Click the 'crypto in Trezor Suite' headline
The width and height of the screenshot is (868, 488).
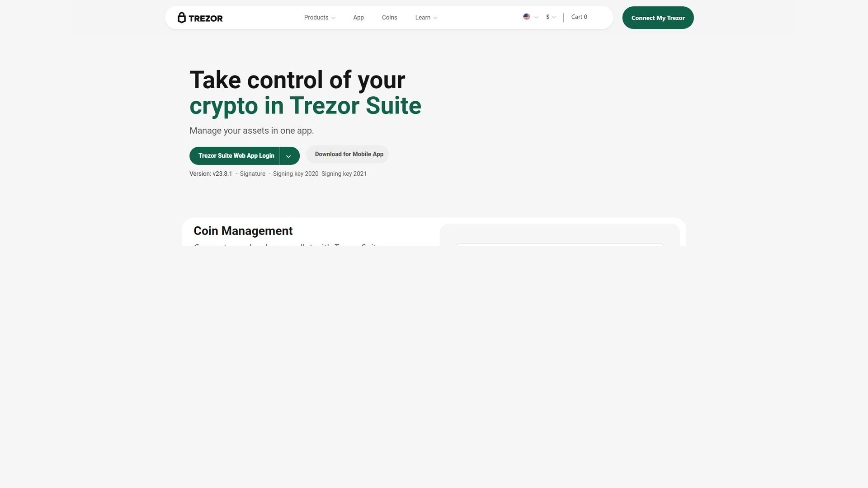coord(305,106)
